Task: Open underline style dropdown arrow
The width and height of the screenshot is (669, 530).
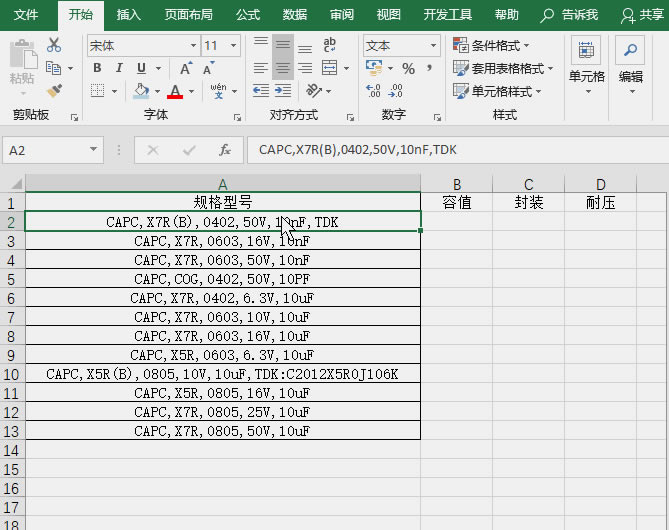Action: tap(158, 68)
